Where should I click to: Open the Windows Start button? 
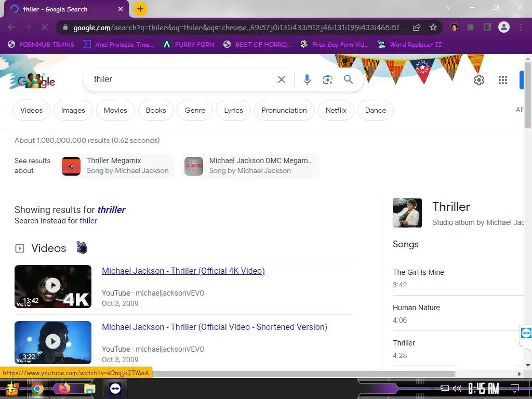[x=12, y=389]
